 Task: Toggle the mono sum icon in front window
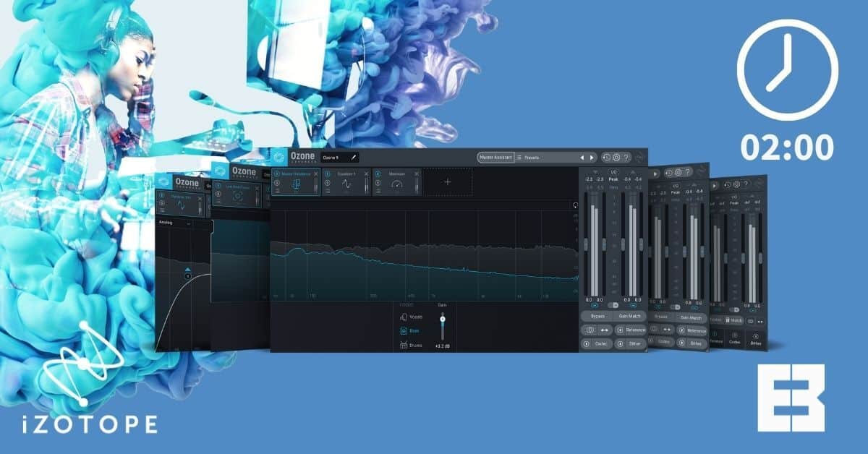[x=590, y=330]
